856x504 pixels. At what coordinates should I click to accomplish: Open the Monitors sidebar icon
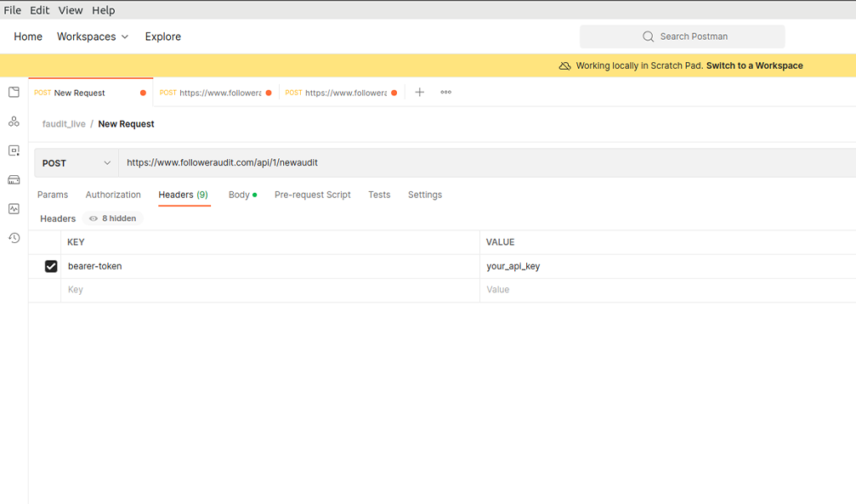click(14, 208)
